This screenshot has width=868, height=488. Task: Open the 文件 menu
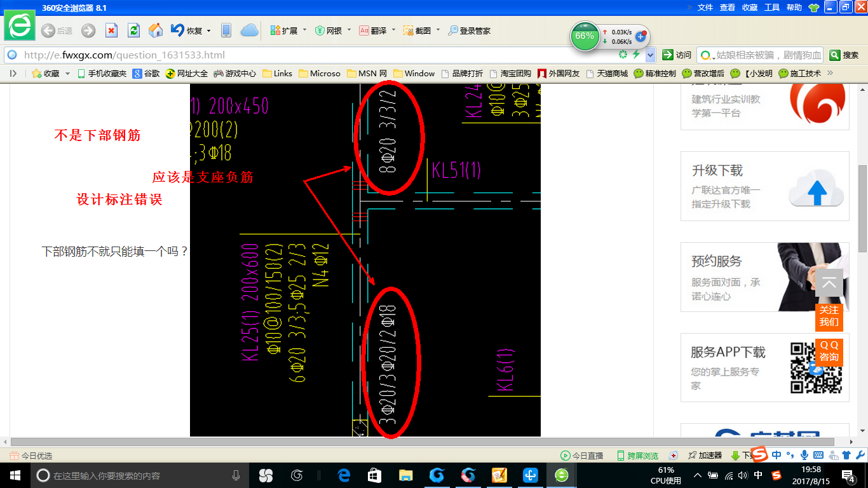[x=705, y=8]
